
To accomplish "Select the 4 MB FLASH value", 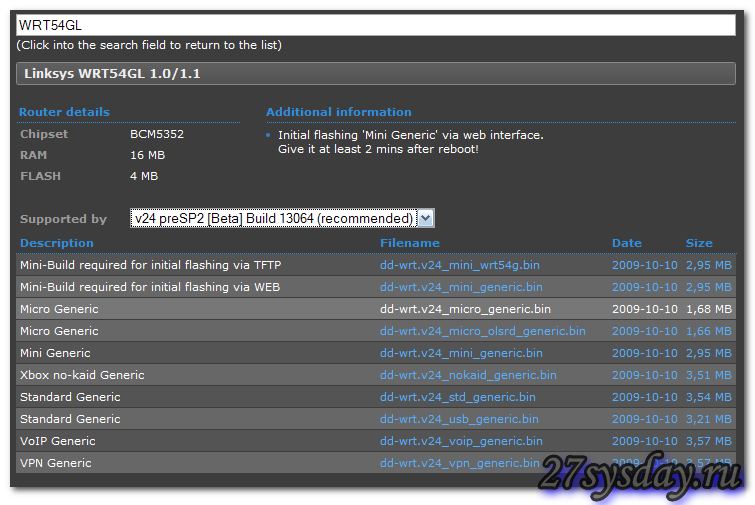I will coord(144,176).
